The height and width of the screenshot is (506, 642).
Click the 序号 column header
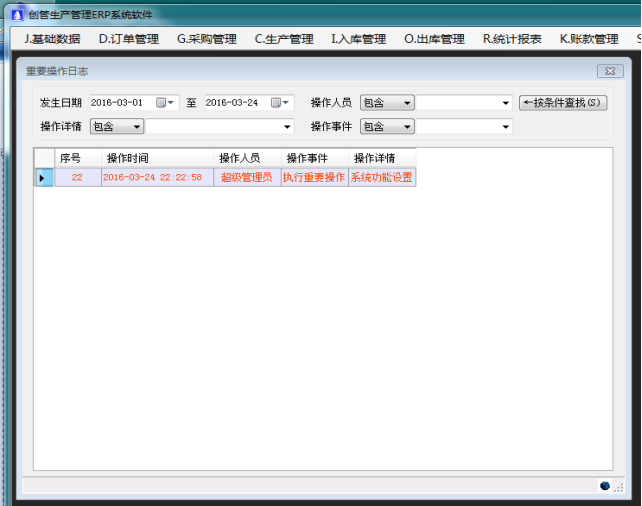[70, 158]
